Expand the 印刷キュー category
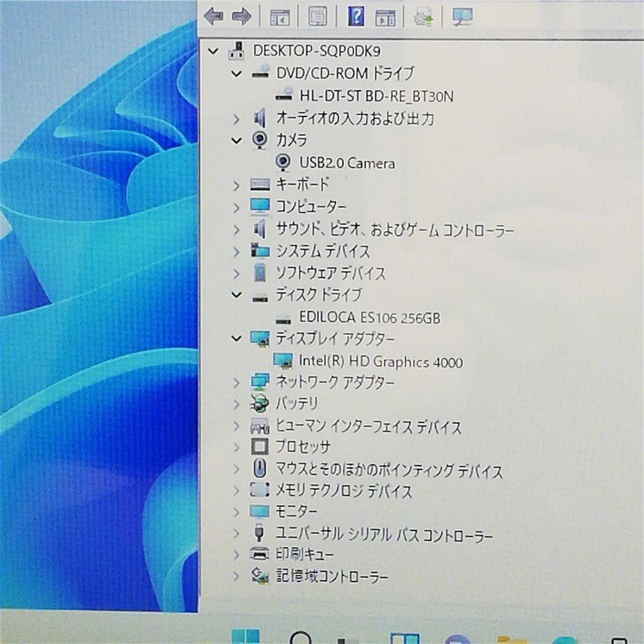Viewport: 644px width, 644px height. 236,555
